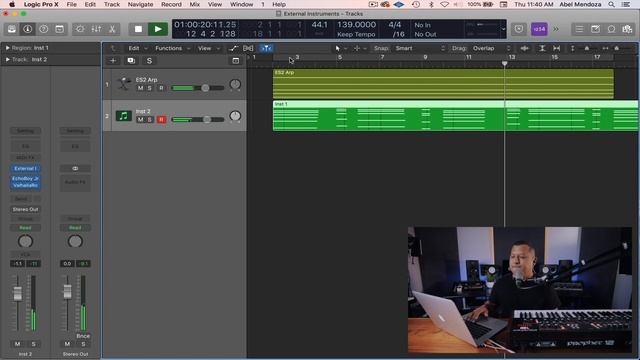
Task: Open the Snap Smart dropdown
Action: pos(419,48)
